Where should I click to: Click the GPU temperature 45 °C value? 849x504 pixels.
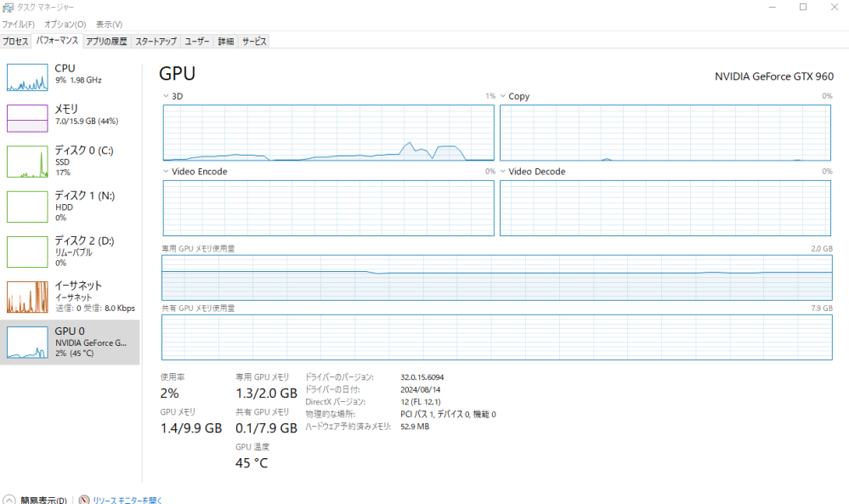(x=252, y=463)
